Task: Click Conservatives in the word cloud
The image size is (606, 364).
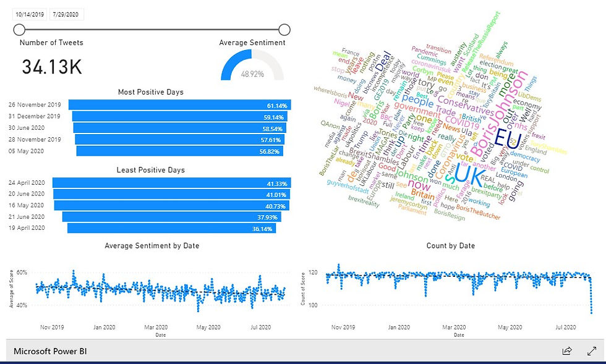Action: tap(466, 106)
